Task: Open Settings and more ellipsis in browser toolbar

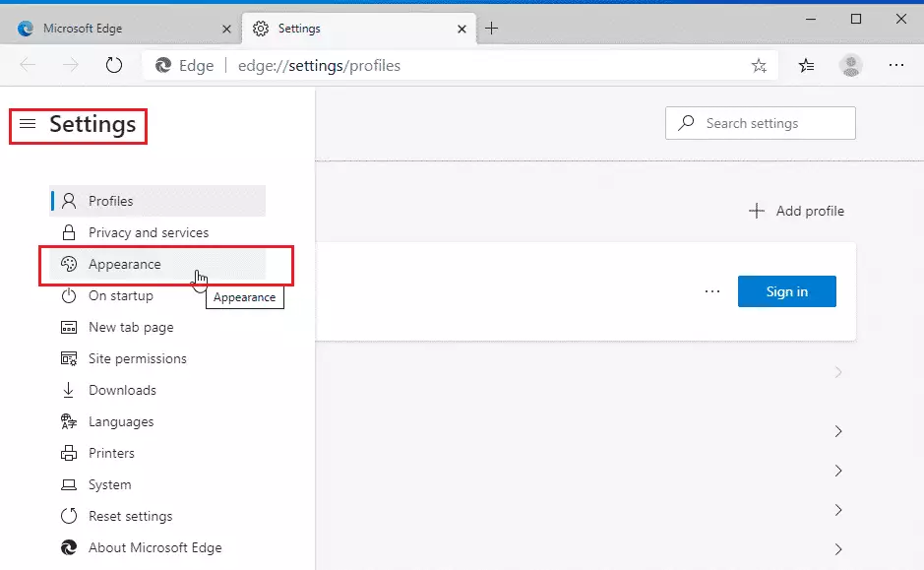Action: [896, 65]
